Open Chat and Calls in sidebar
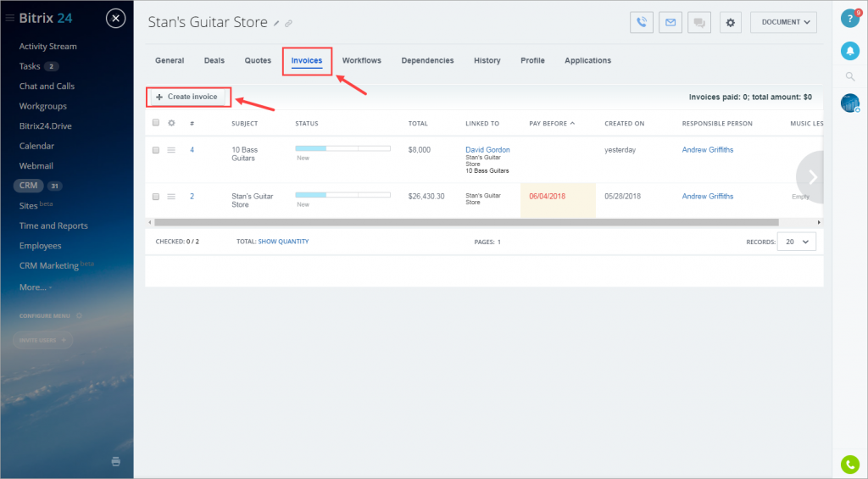This screenshot has width=868, height=479. [47, 86]
